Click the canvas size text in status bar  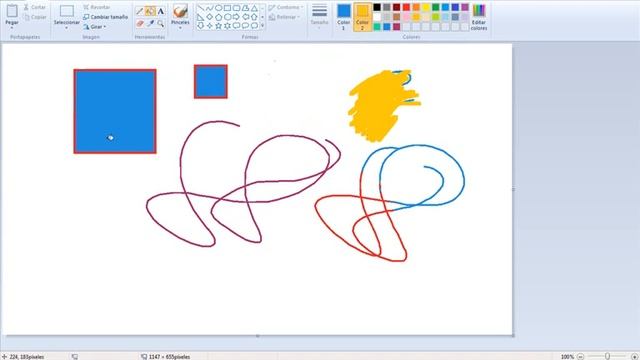click(169, 357)
